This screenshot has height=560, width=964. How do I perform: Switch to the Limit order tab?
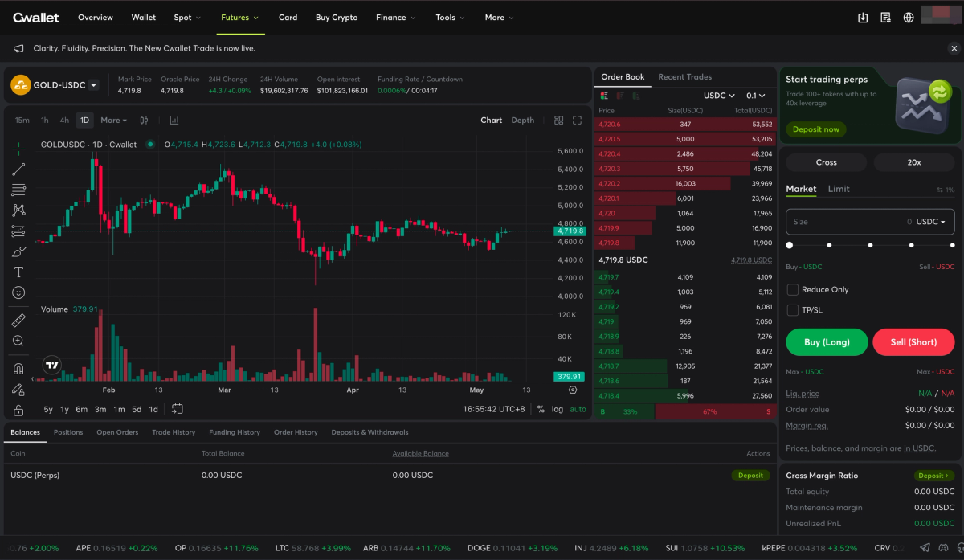click(x=839, y=189)
